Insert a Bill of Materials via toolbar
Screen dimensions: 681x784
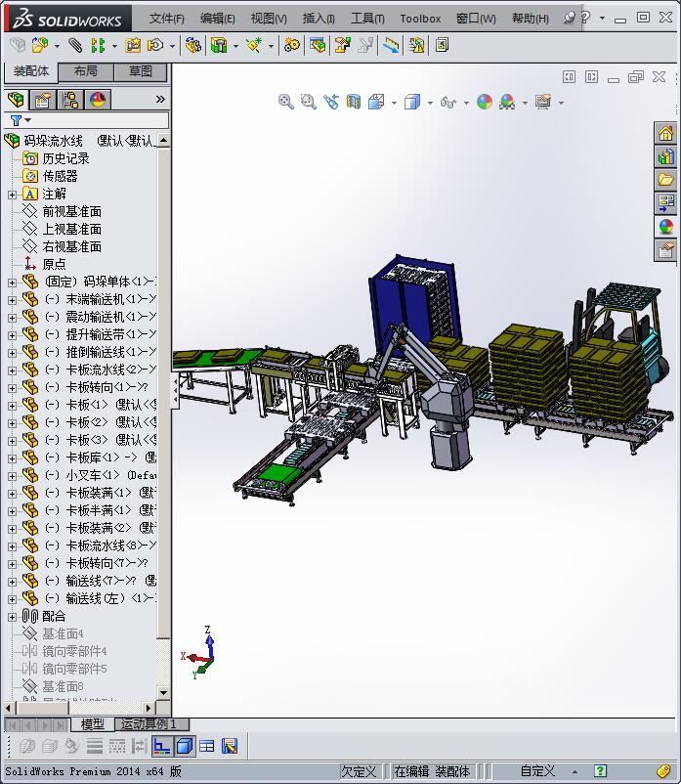pos(318,46)
